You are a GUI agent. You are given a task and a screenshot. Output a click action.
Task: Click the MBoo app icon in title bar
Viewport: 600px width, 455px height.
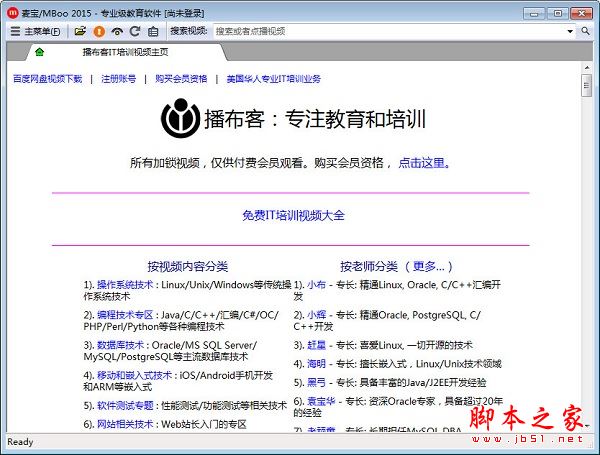(13, 13)
